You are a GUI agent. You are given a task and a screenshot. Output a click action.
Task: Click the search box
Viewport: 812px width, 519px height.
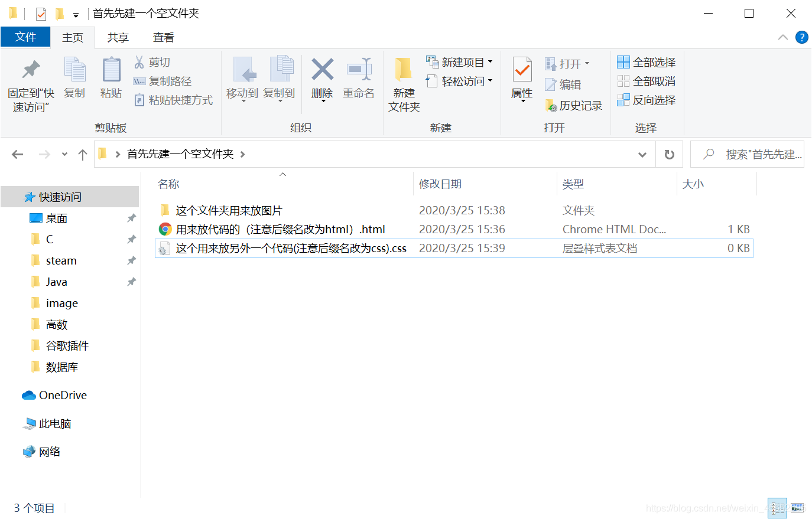pos(747,154)
